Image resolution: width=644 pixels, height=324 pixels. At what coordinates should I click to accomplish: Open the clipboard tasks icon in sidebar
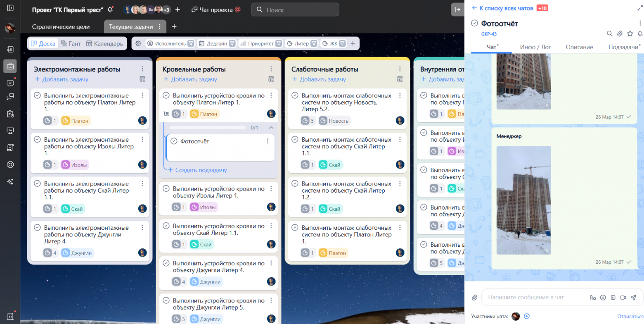(10, 114)
